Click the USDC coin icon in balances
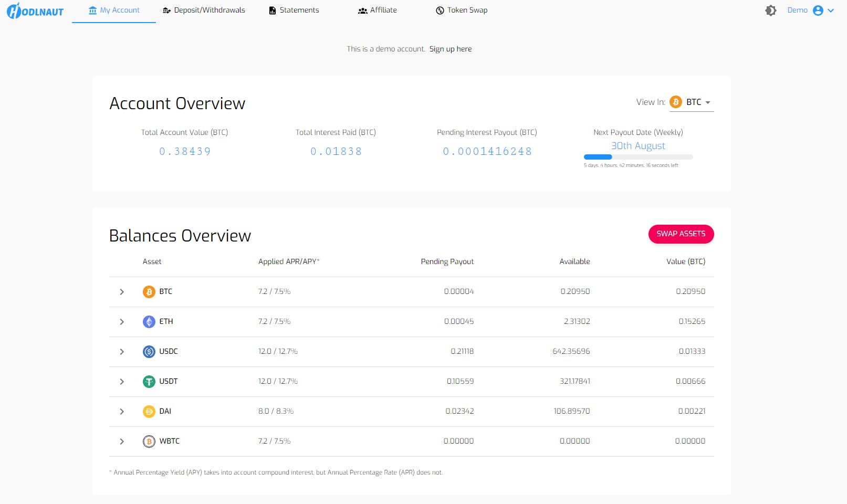 (x=149, y=352)
